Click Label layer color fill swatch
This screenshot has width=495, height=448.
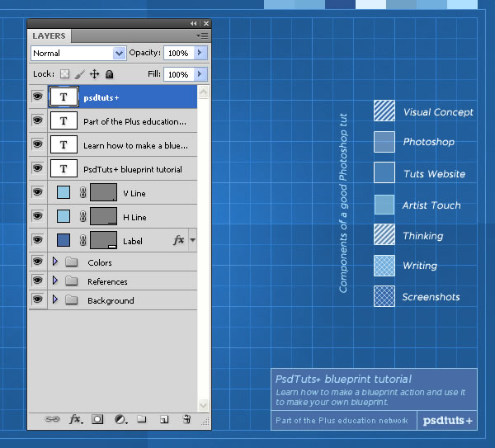click(x=64, y=240)
